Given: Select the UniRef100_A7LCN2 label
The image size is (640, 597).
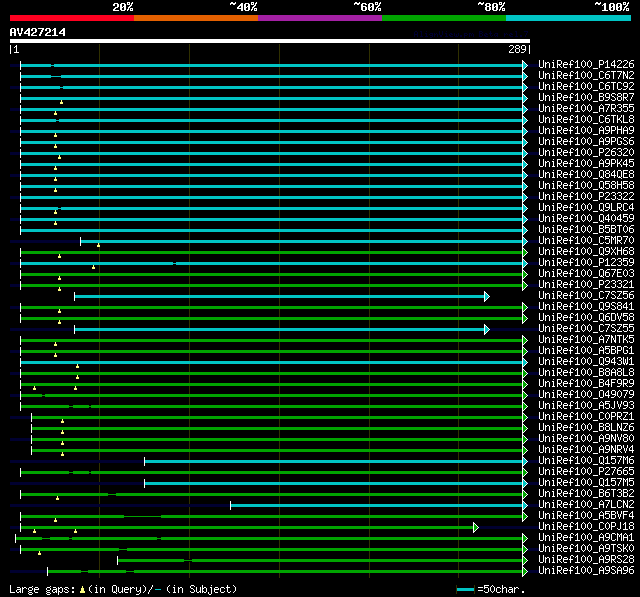Looking at the screenshot, I should tap(586, 505).
